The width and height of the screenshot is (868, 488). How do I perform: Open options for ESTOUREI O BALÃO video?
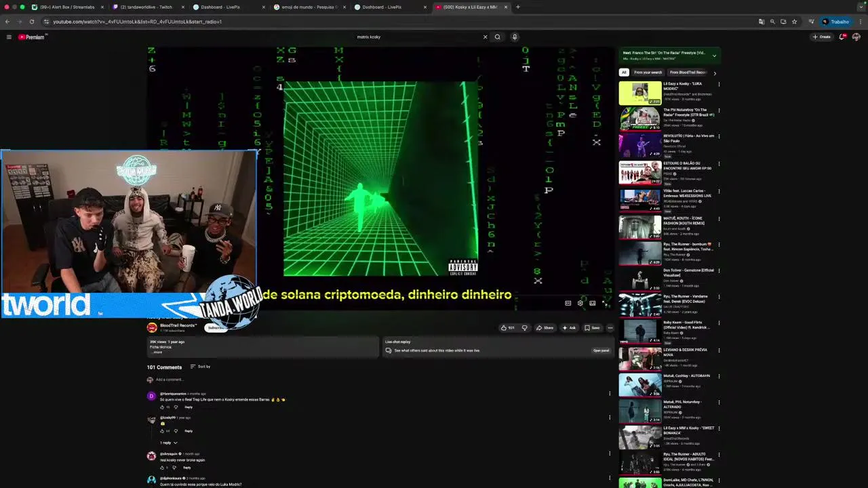click(719, 164)
